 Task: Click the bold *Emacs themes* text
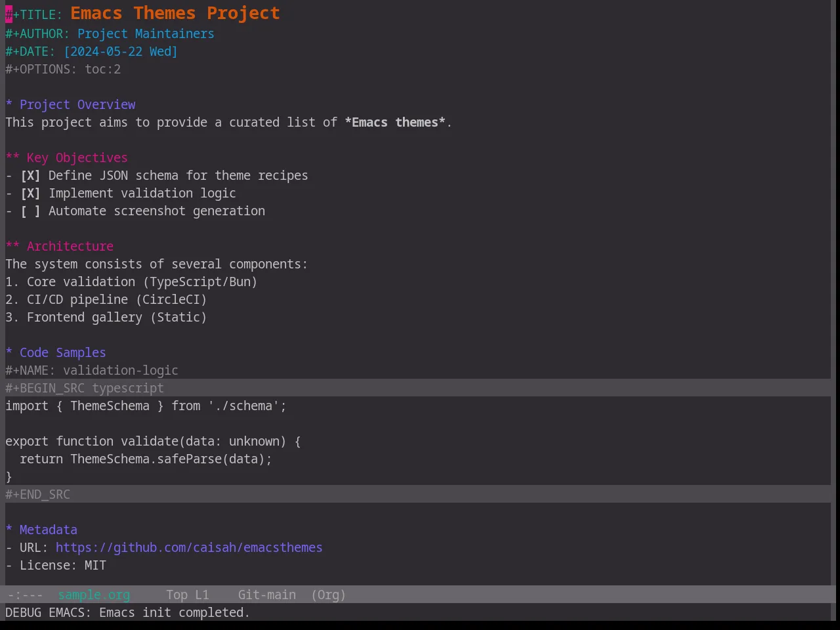395,123
